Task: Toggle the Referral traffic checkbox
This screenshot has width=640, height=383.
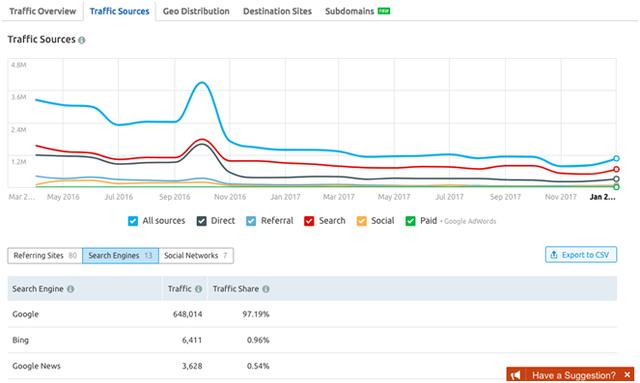Action: click(x=251, y=221)
